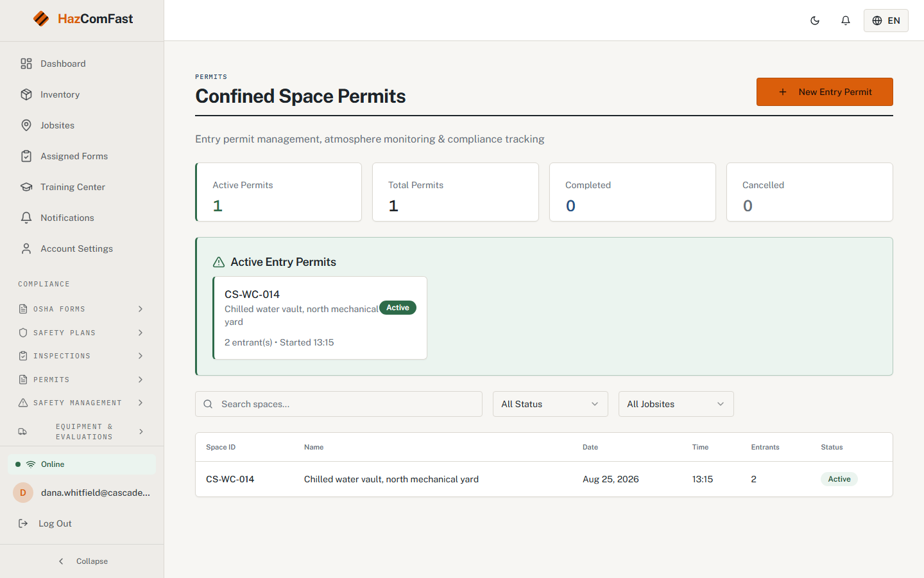Click the Assigned Forms clipboard icon
Screen dimensions: 924x578
[x=26, y=156]
